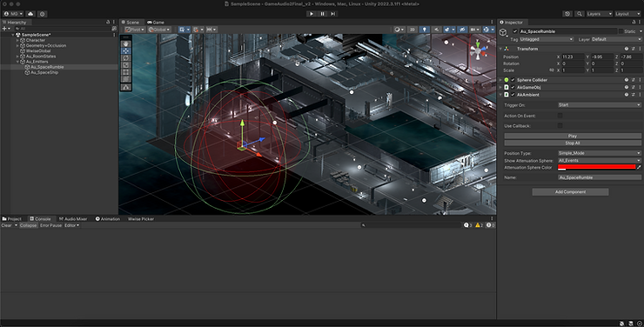Open Transform component help icon
The image size is (644, 327).
(627, 49)
